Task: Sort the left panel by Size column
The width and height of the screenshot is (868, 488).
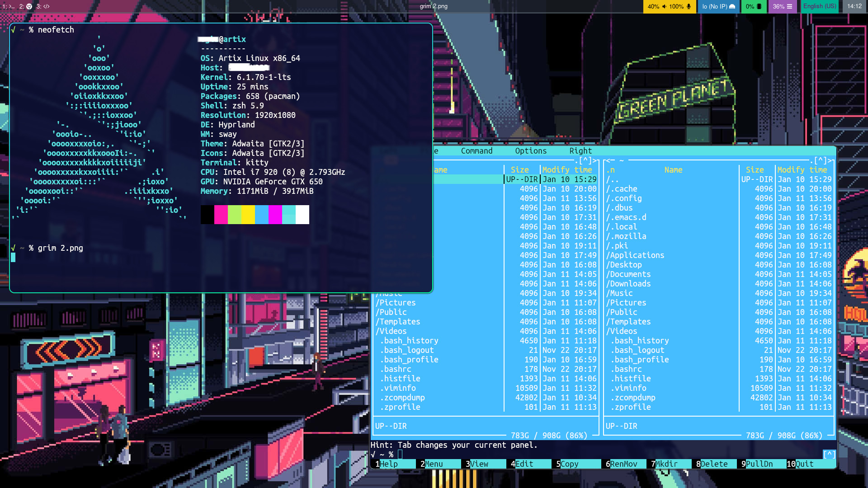Action: [519, 170]
